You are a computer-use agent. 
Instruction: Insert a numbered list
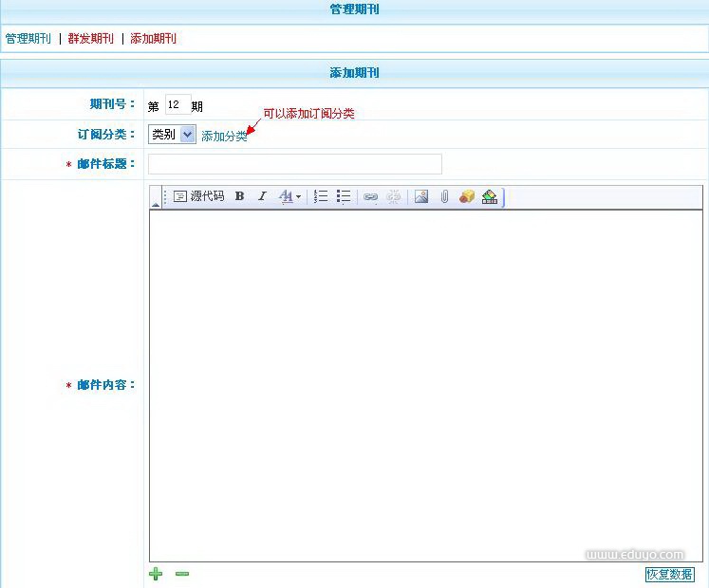pyautogui.click(x=321, y=196)
